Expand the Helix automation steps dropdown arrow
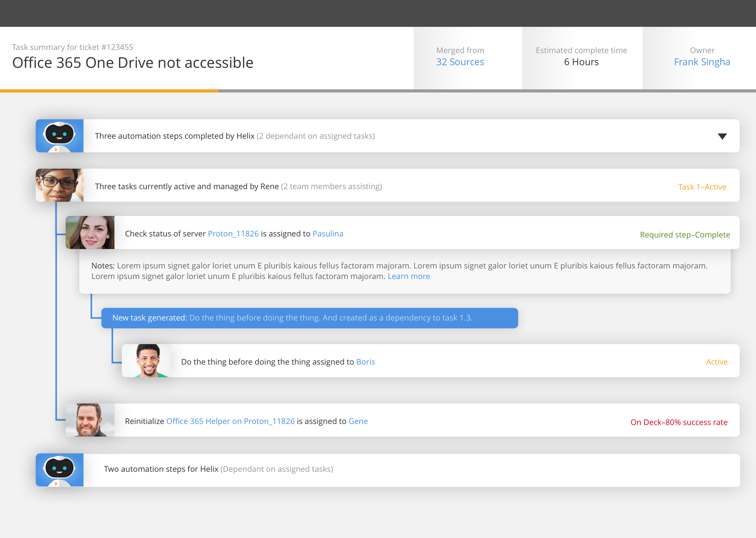The image size is (756, 538). [722, 136]
